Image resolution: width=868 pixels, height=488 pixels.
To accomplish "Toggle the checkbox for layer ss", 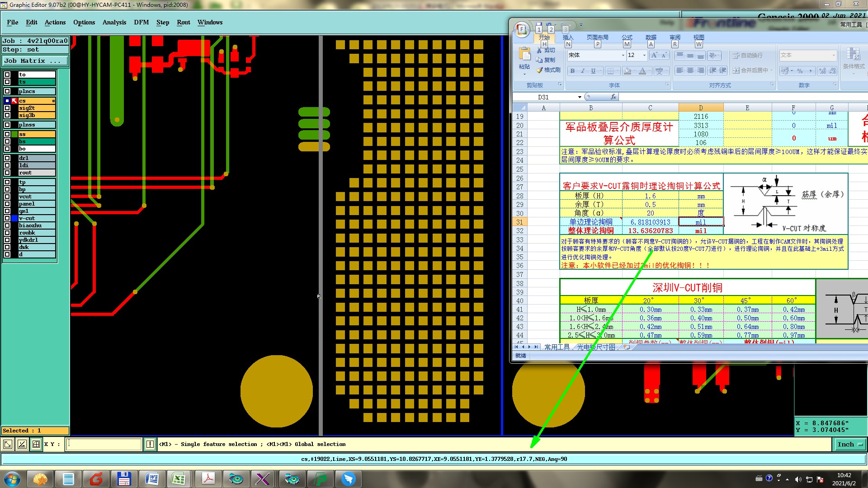I will [7, 134].
